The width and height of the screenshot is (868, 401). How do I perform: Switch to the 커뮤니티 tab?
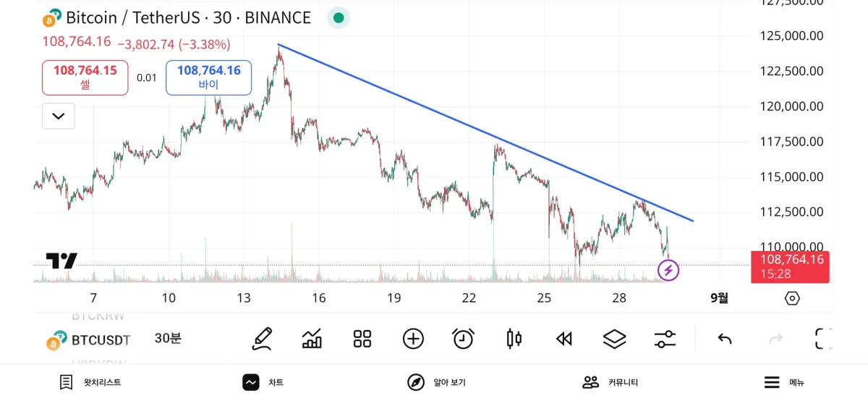pos(610,382)
